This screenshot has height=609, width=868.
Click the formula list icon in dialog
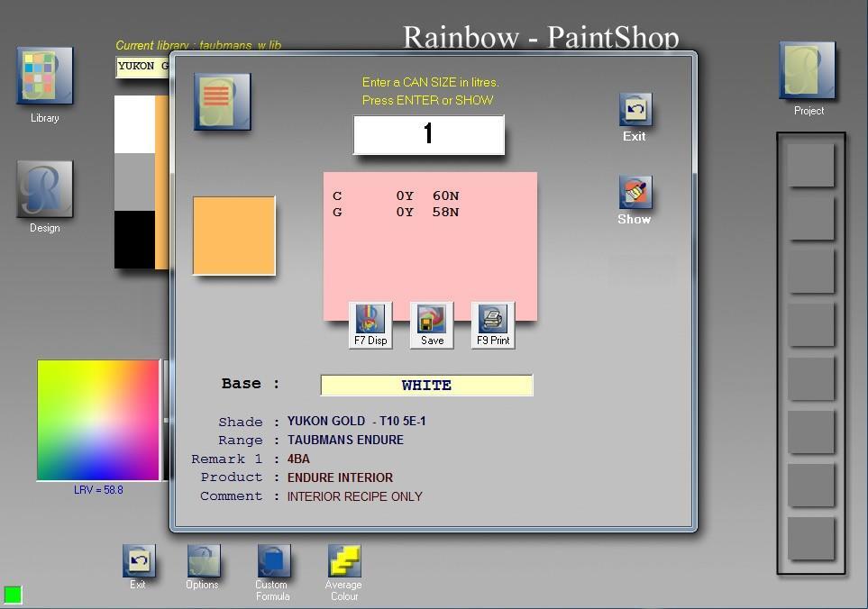tap(222, 102)
